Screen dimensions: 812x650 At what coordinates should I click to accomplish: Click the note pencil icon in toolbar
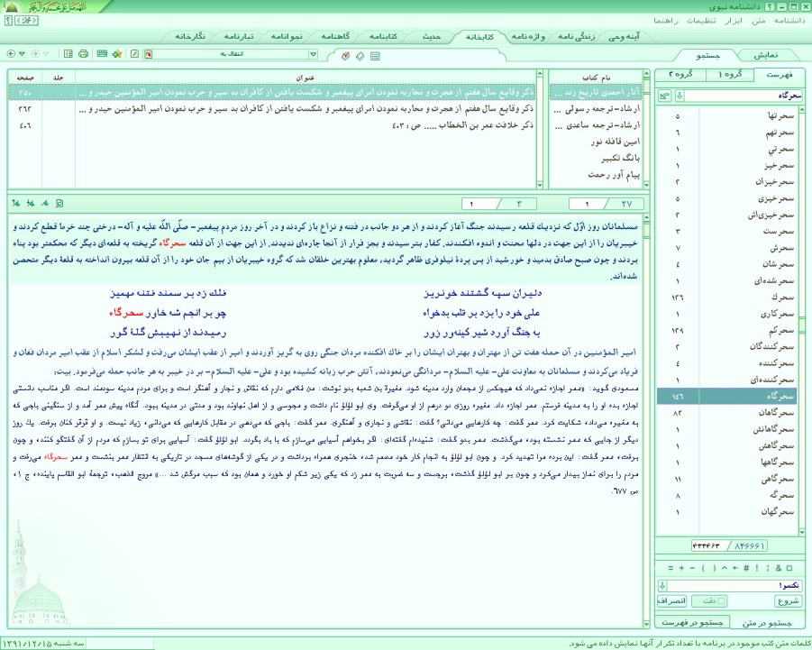pyautogui.click(x=134, y=54)
